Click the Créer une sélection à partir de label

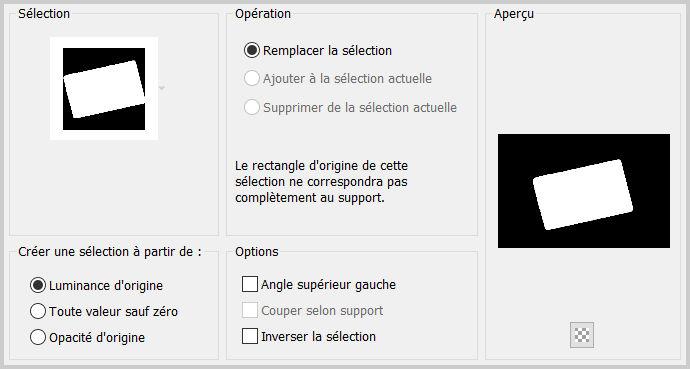pyautogui.click(x=110, y=252)
